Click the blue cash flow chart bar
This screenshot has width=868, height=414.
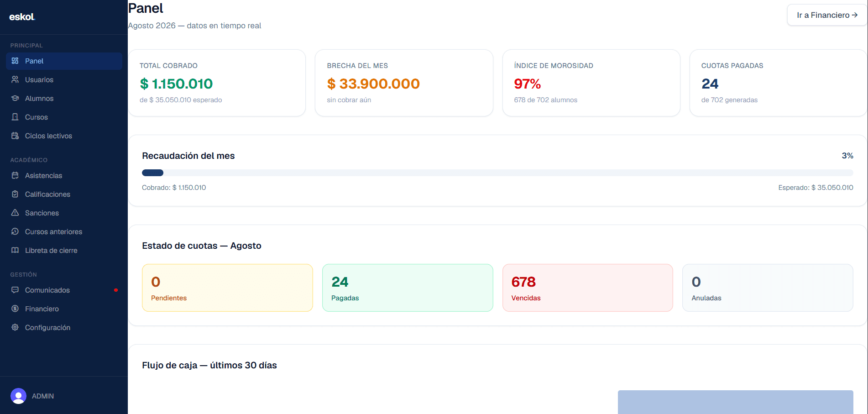736,402
